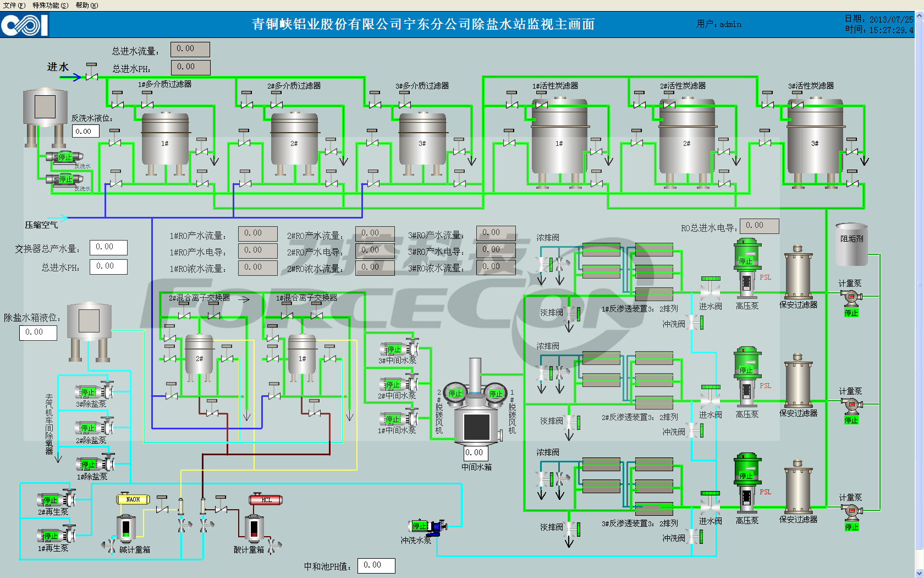Click the 碱计量箱 alkali metering tank
The height and width of the screenshot is (578, 924).
[x=126, y=528]
